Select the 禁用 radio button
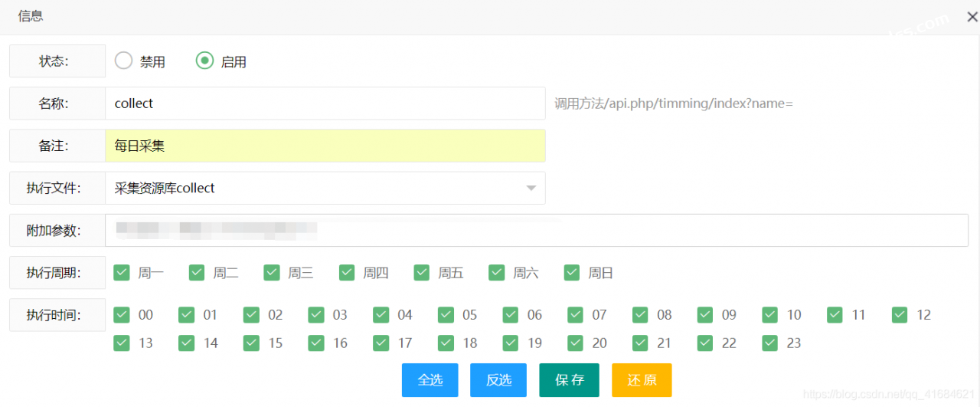This screenshot has width=980, height=407. [124, 61]
